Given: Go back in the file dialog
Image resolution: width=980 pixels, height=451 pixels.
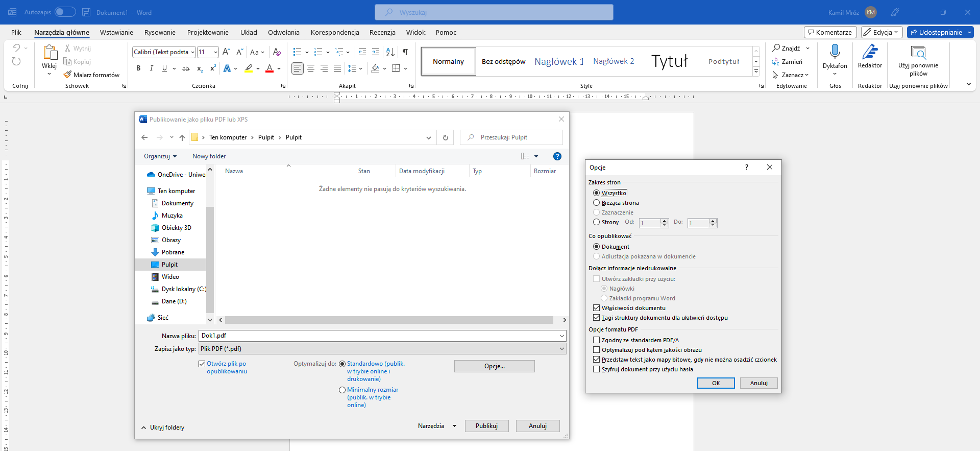Looking at the screenshot, I should pyautogui.click(x=144, y=137).
